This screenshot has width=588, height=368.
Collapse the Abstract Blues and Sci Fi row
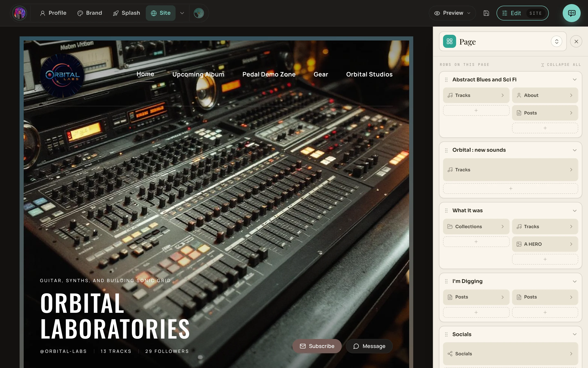coord(574,80)
